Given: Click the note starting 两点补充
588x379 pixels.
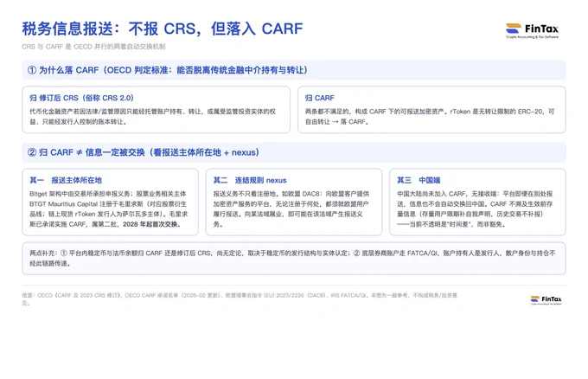Looking at the screenshot, I should coord(292,258).
